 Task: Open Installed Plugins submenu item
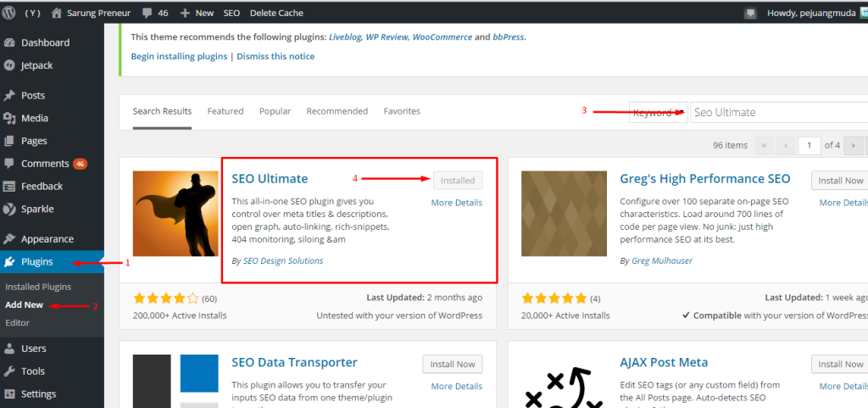click(x=38, y=287)
